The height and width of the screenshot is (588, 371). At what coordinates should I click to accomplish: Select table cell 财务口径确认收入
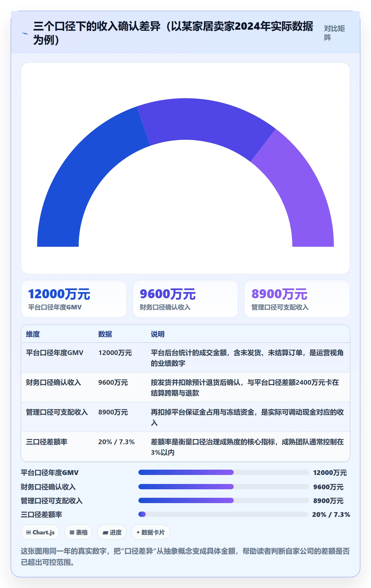54,382
